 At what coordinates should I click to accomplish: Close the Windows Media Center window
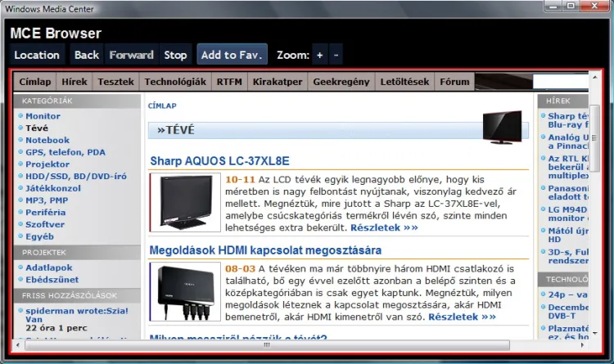[x=594, y=6]
